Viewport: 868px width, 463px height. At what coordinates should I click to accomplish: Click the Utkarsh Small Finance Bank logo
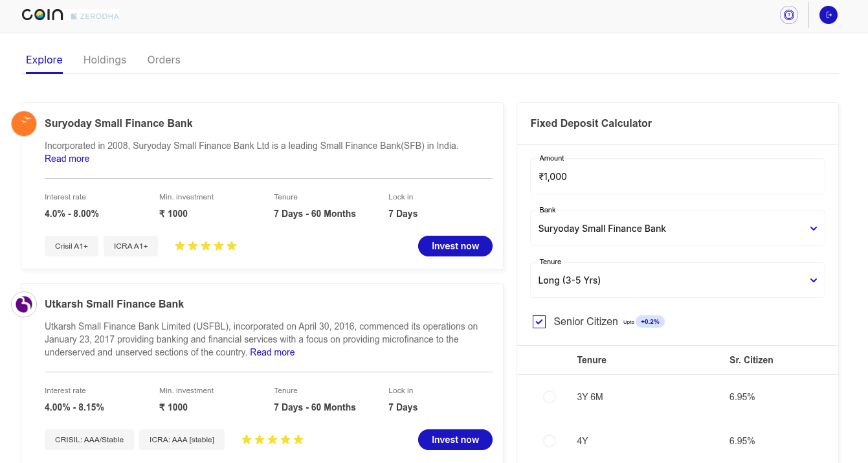click(24, 304)
